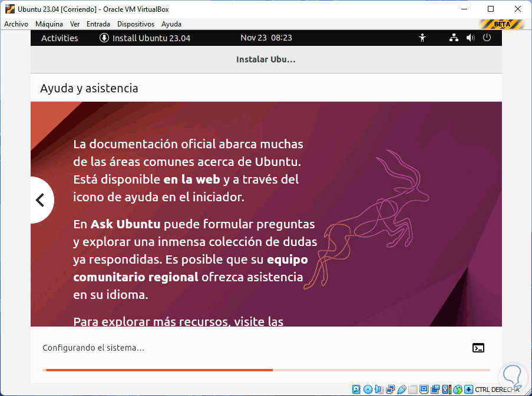The image size is (532, 396).
Task: Follow the Ask Ubuntu link
Action: point(125,224)
